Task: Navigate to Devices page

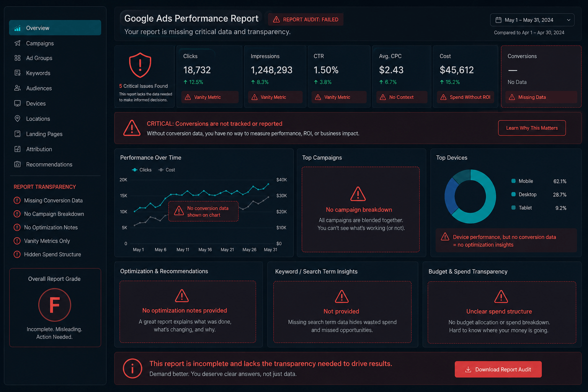Action: click(x=36, y=104)
